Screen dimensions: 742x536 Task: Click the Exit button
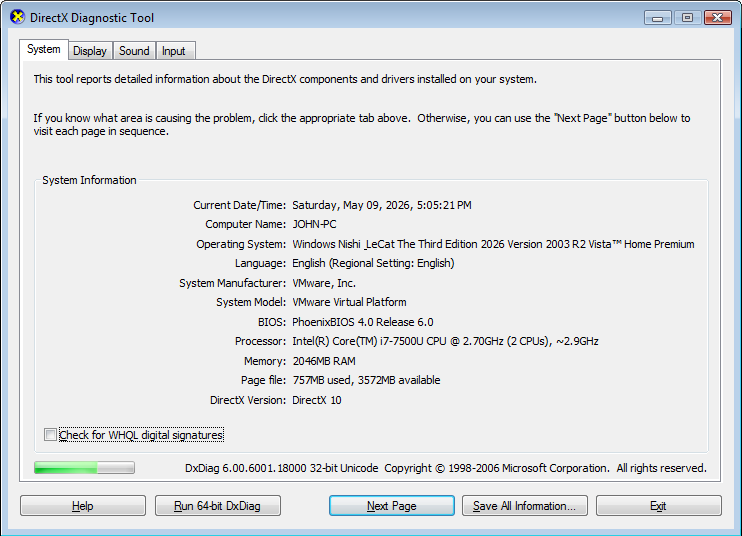(x=659, y=506)
